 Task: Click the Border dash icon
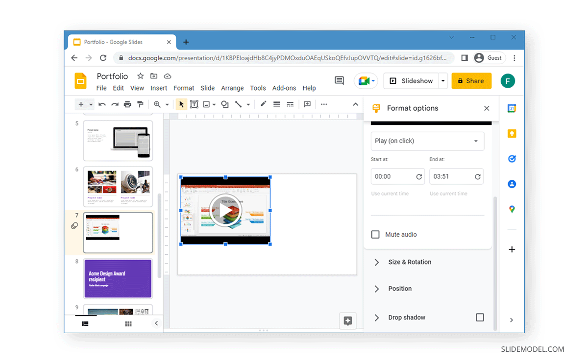pos(290,104)
